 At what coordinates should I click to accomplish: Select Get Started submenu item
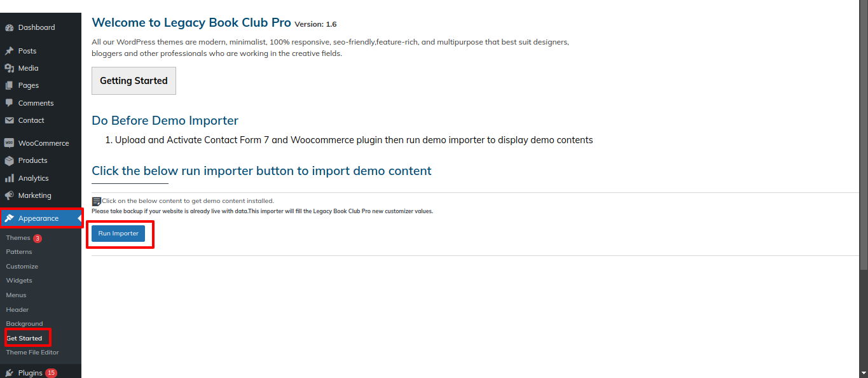coord(24,339)
